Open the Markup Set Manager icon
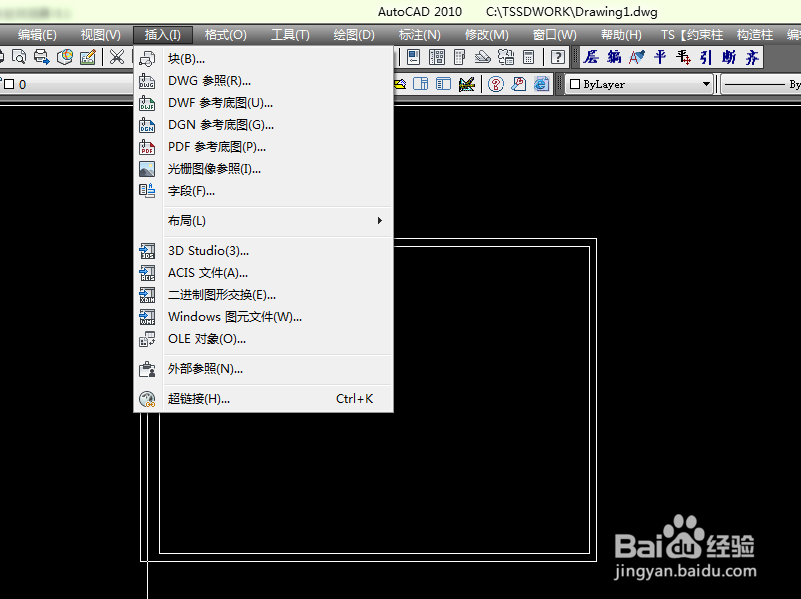Screen dimensions: 801x599 pos(506,57)
